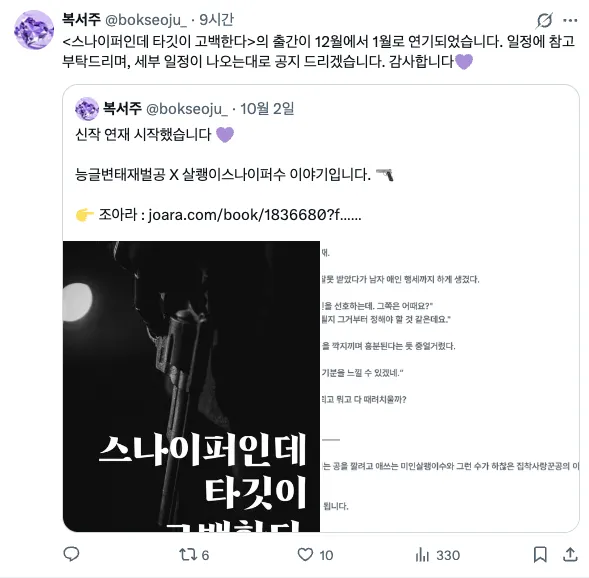This screenshot has width=589, height=578.
Task: Click the @bokseoju_ handle in main tweet
Action: click(145, 20)
